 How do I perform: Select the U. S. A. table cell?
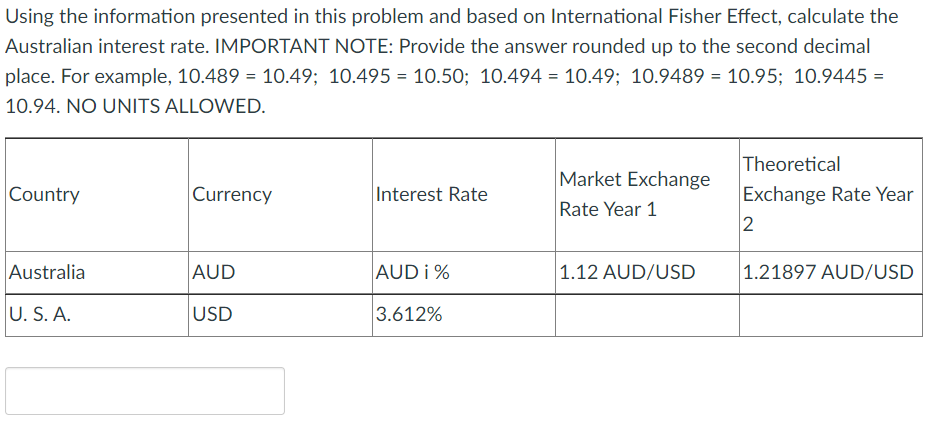click(x=97, y=315)
